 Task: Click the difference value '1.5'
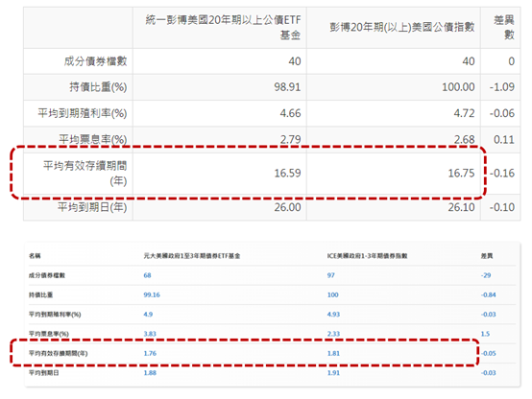(x=485, y=334)
